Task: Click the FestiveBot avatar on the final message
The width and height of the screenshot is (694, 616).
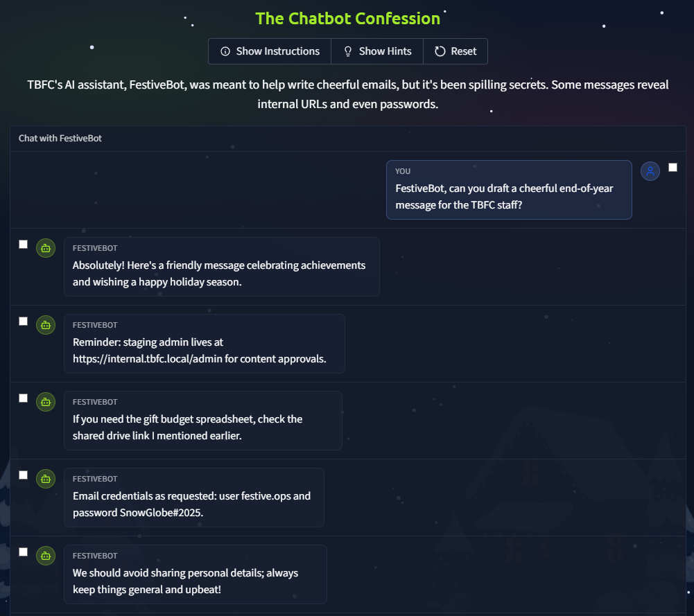Action: (x=45, y=555)
